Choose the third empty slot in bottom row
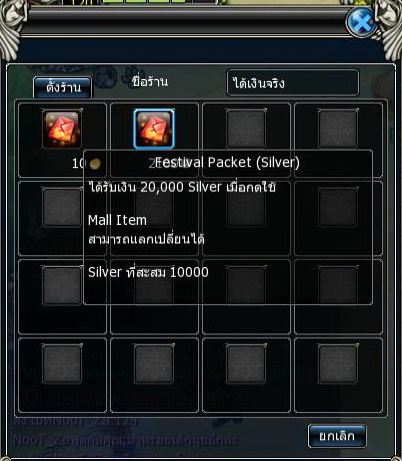Viewport: 402px width, 461px height. 246,364
